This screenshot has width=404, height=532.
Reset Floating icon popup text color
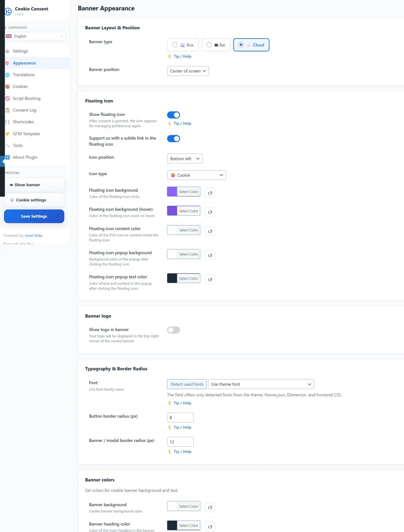pyautogui.click(x=210, y=279)
